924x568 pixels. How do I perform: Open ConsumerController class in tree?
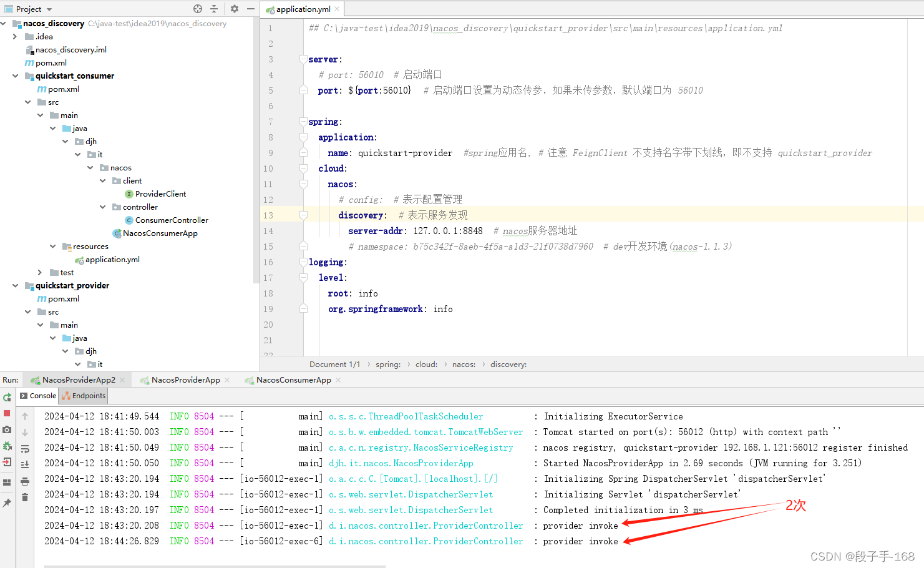point(172,220)
